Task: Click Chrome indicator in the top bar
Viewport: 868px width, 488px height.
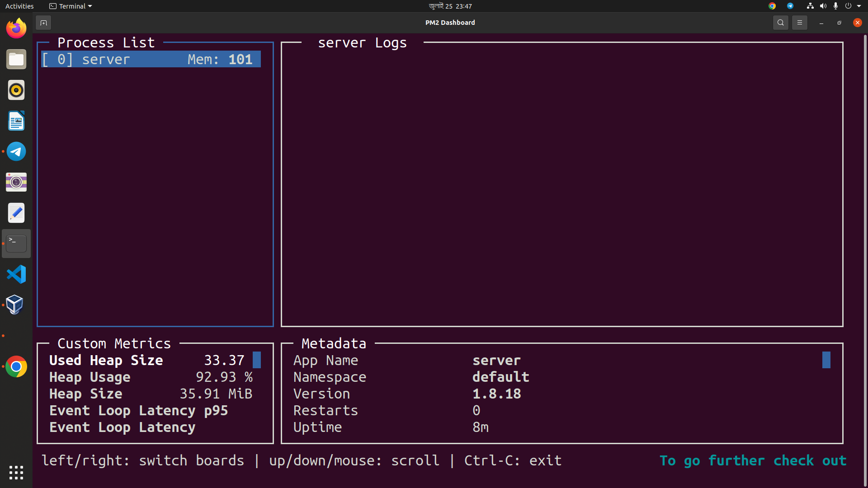Action: 772,6
